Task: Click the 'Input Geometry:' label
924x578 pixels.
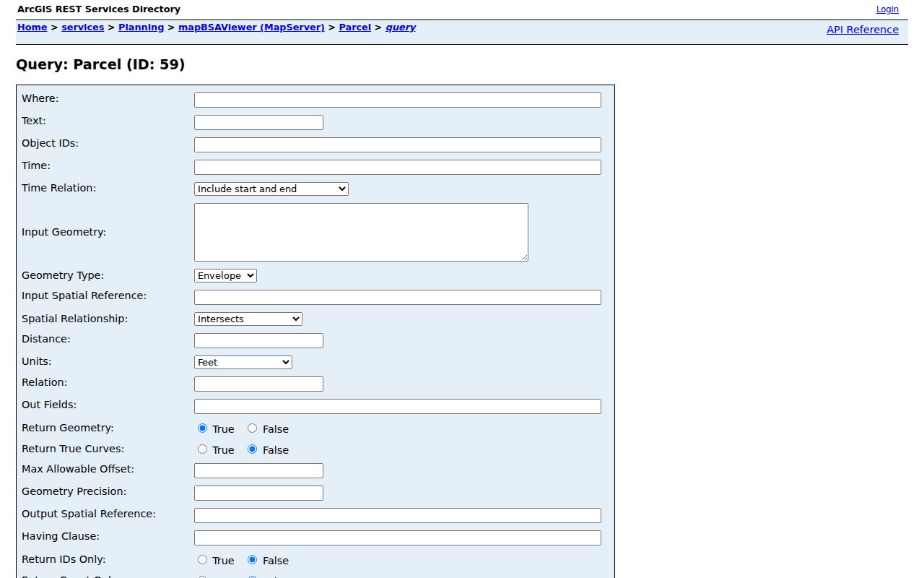Action: 64,232
